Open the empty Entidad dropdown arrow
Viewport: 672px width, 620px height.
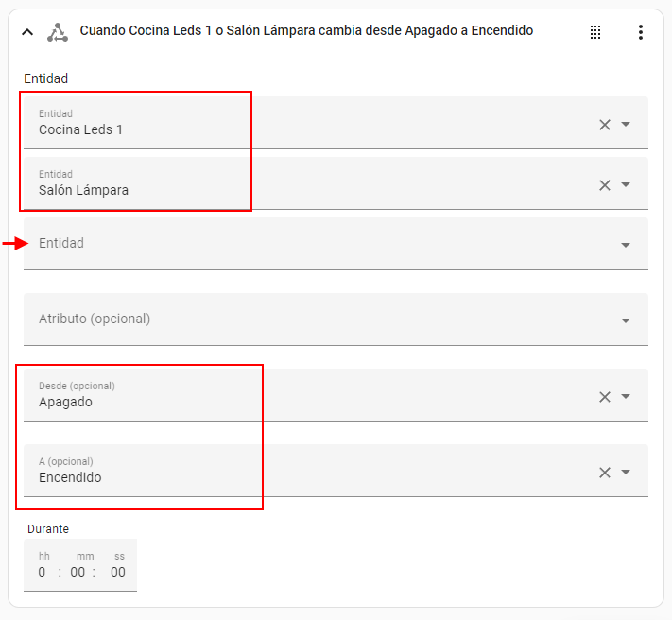(x=626, y=246)
